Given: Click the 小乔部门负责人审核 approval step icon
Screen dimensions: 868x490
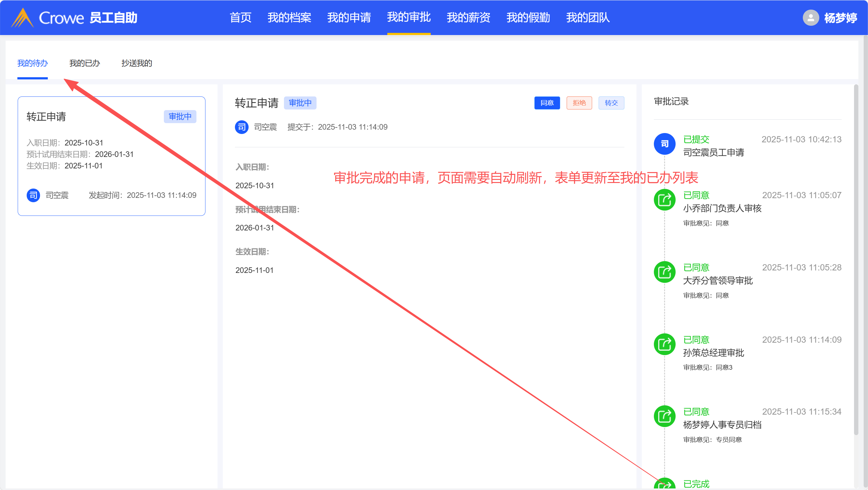Looking at the screenshot, I should click(664, 200).
